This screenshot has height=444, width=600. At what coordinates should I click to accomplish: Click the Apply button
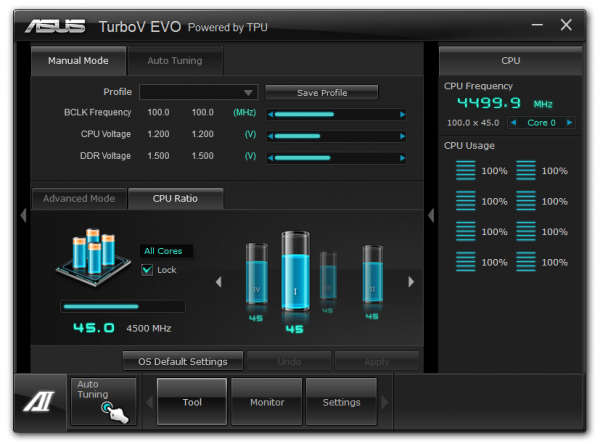[377, 361]
